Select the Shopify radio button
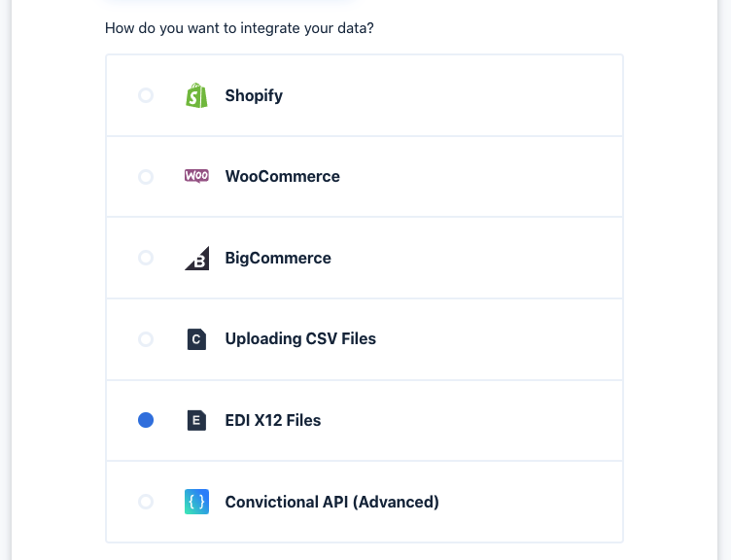 [146, 95]
